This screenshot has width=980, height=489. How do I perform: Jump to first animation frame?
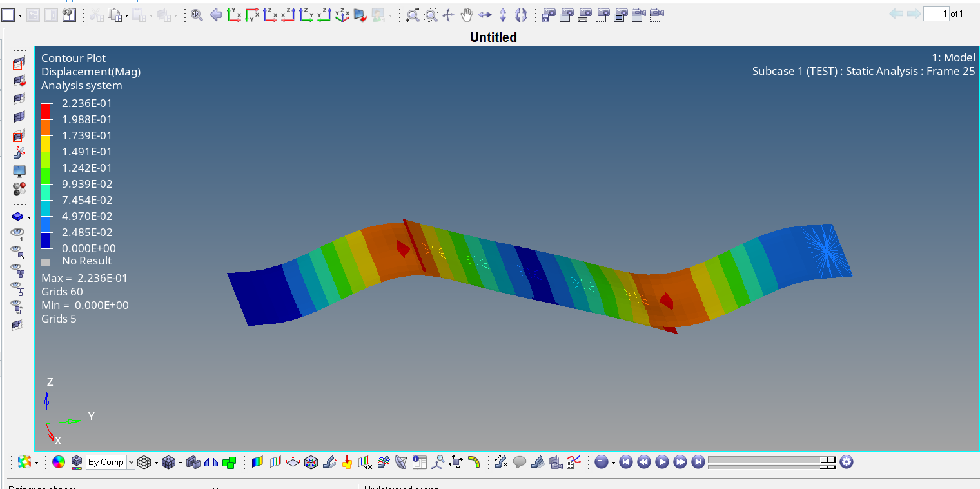625,462
